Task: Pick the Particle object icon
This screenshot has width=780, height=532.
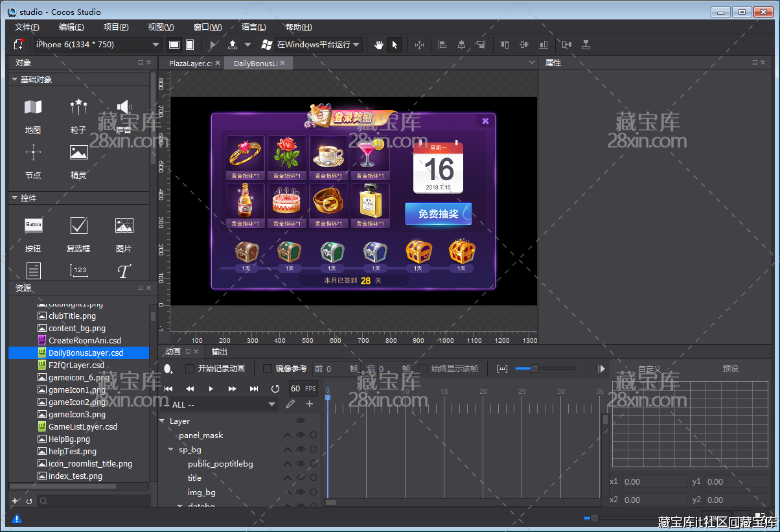Action: pyautogui.click(x=78, y=108)
